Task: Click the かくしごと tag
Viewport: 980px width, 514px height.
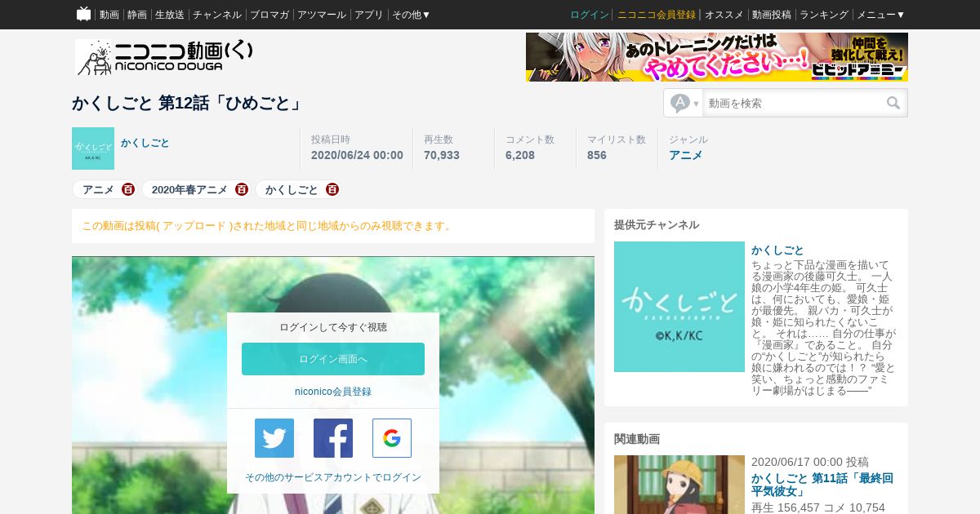Action: (292, 189)
